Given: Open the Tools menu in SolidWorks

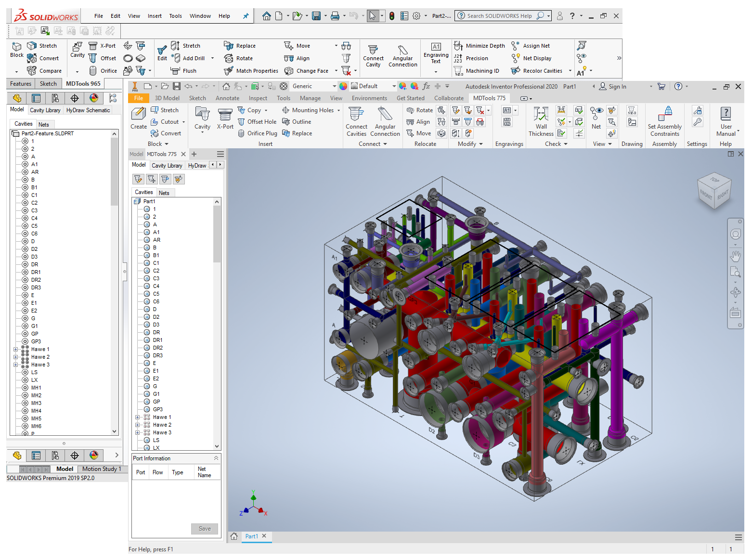Looking at the screenshot, I should [175, 16].
